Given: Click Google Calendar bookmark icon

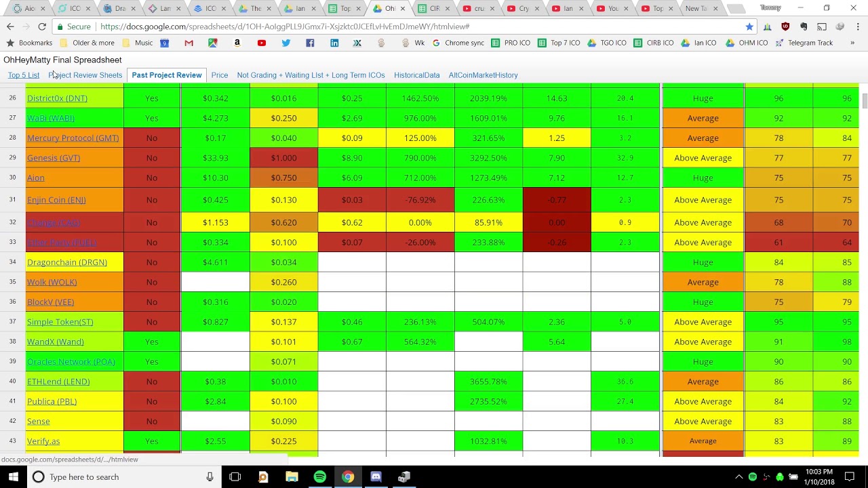Looking at the screenshot, I should click(164, 43).
